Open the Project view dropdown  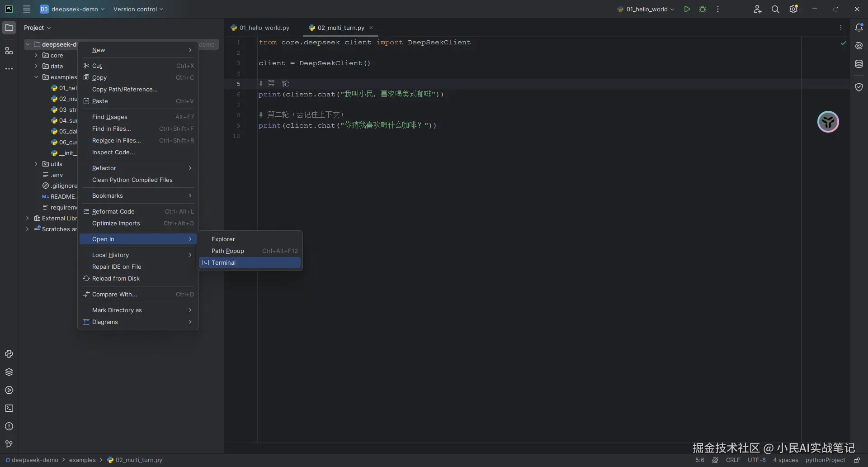coord(38,28)
